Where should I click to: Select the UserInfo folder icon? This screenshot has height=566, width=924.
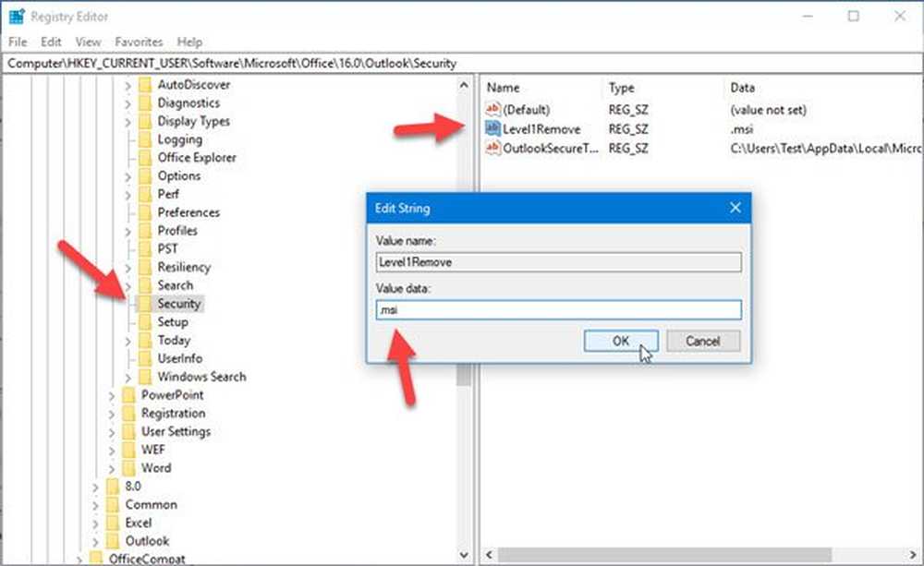point(145,358)
